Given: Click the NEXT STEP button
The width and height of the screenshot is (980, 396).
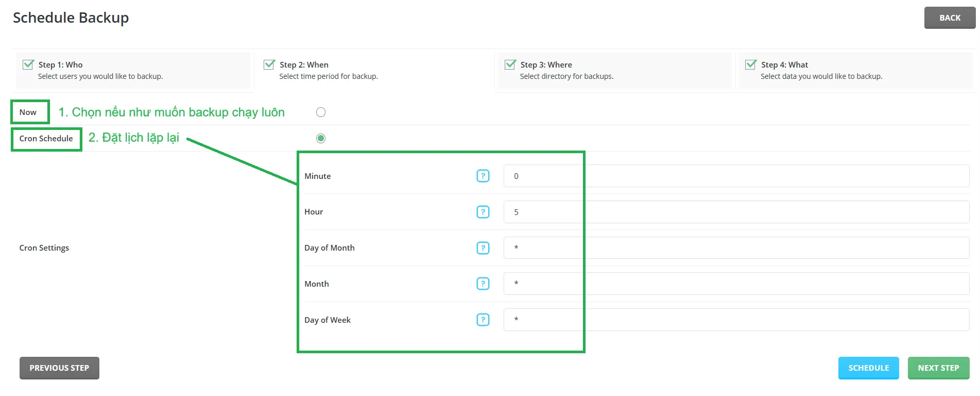Looking at the screenshot, I should 938,368.
